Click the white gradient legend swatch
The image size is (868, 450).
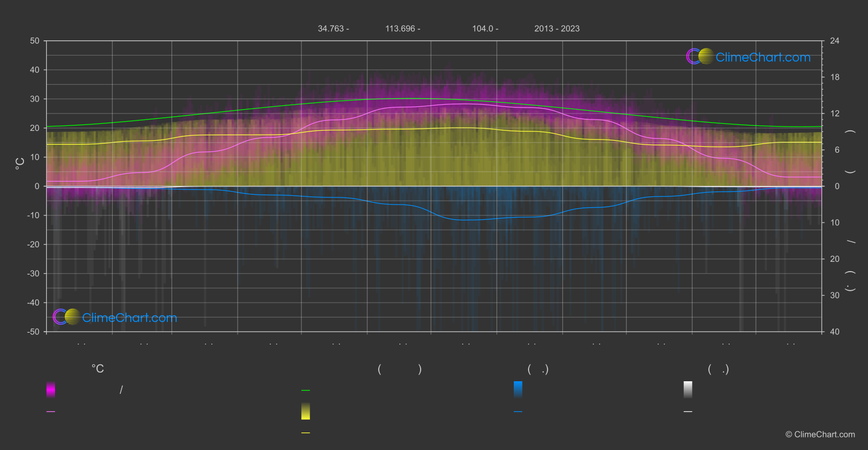tap(688, 389)
